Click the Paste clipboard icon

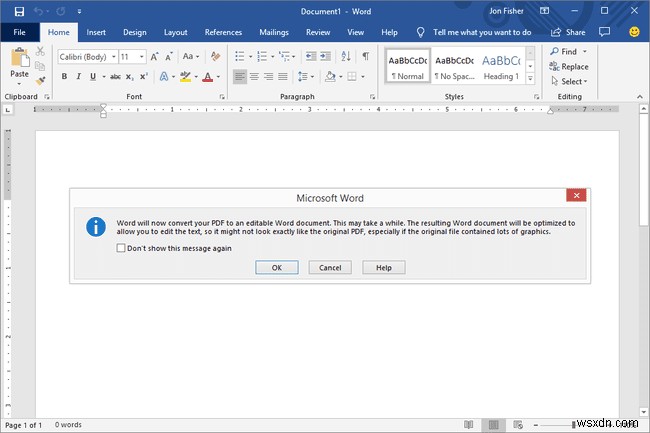[x=19, y=58]
